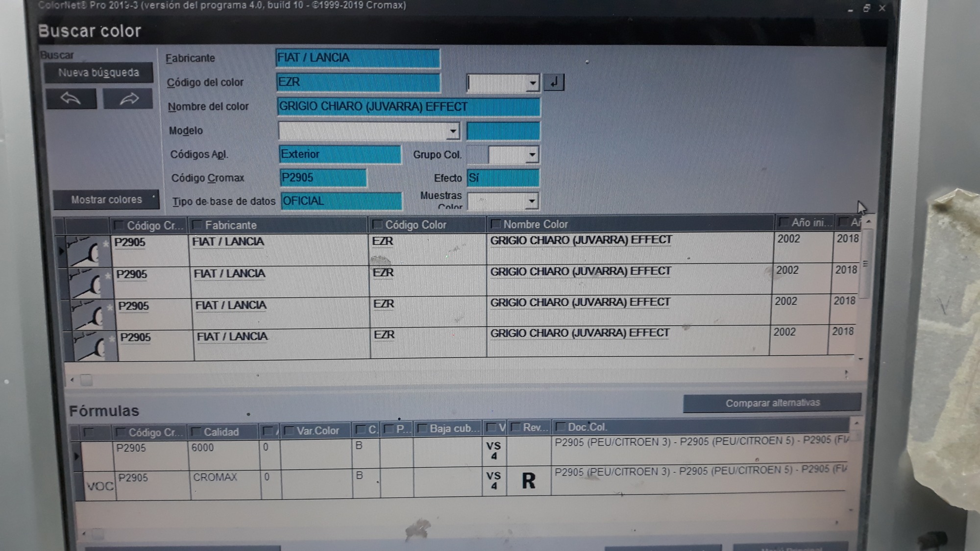Click the large R revision icon in formulas
The height and width of the screenshot is (551, 980).
pos(528,481)
